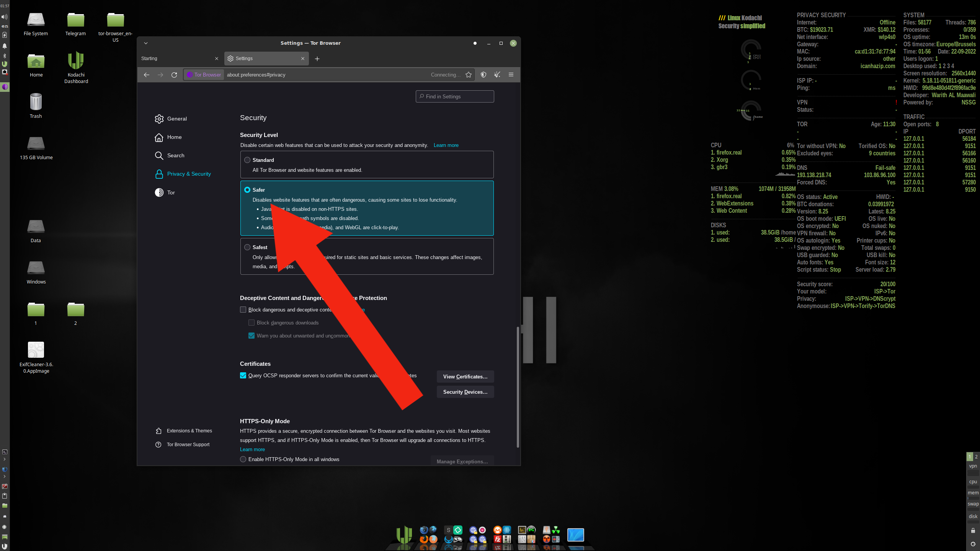Open Home settings category
Image resolution: width=980 pixels, height=551 pixels.
click(x=168, y=137)
